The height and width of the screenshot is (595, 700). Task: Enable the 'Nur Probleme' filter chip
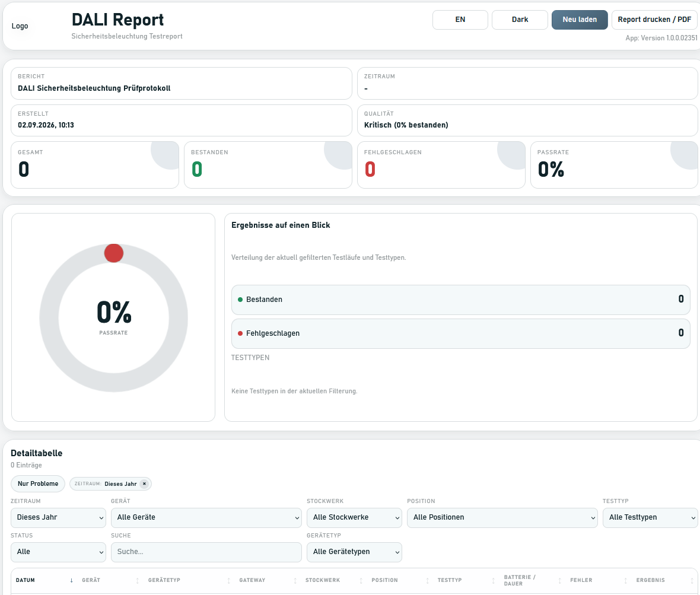(38, 483)
